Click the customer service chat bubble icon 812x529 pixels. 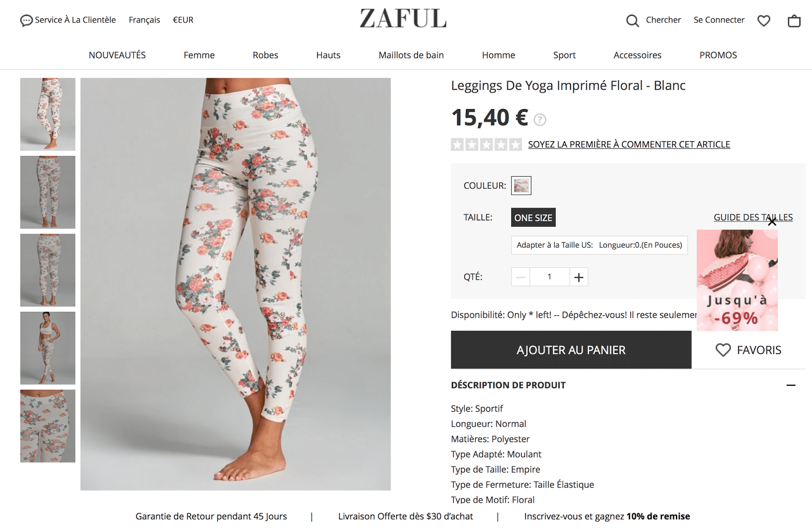pyautogui.click(x=26, y=20)
